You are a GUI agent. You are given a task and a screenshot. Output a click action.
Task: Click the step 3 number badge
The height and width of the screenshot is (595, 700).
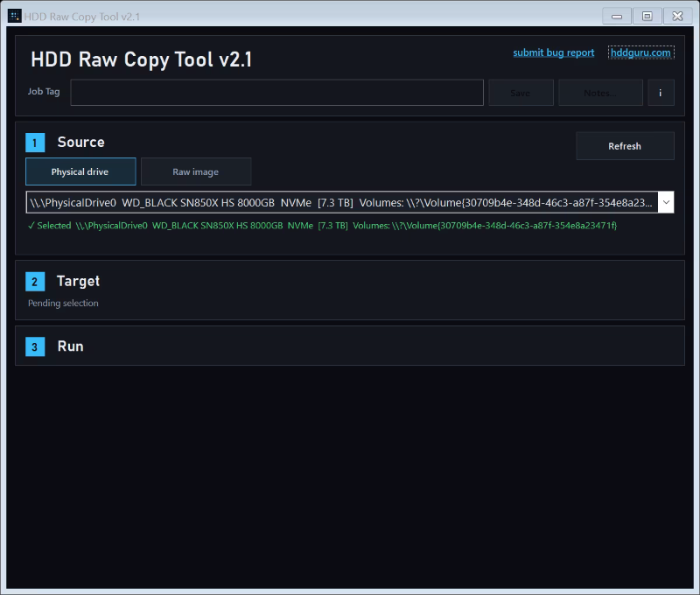tap(35, 347)
